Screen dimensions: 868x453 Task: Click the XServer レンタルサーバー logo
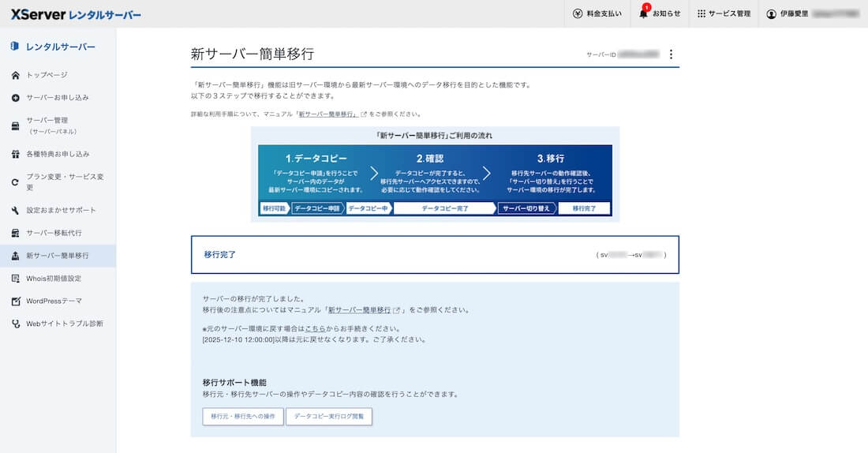point(76,14)
